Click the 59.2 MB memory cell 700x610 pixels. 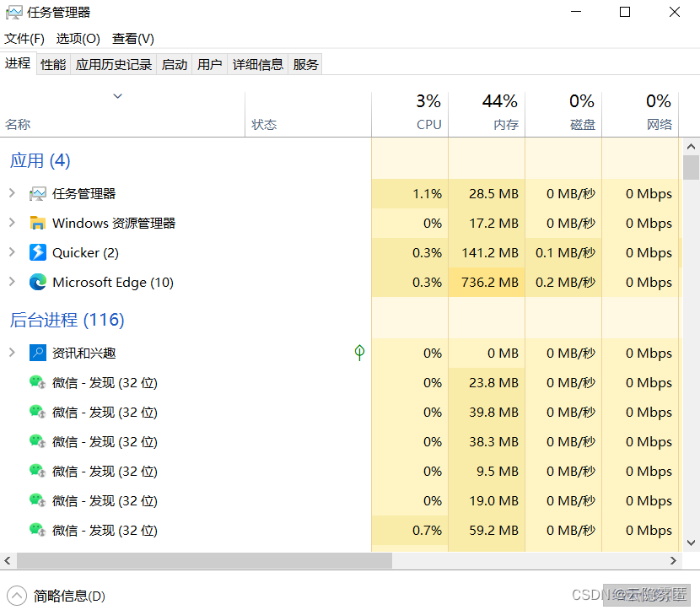coord(487,531)
